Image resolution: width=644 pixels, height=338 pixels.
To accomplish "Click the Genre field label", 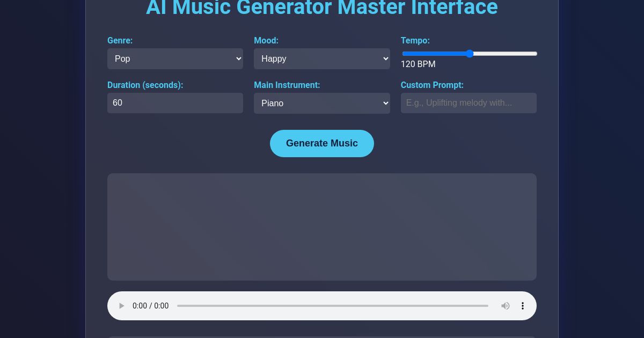I will (120, 41).
